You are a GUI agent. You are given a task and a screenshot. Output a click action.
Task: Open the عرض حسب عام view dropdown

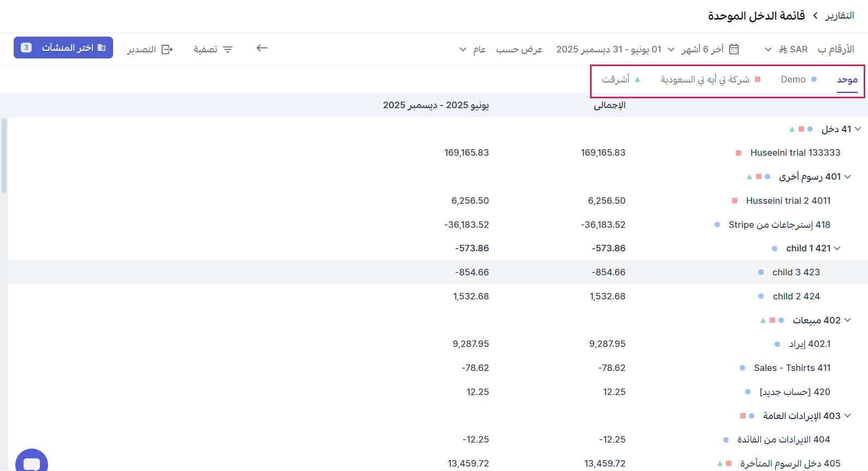coord(472,49)
